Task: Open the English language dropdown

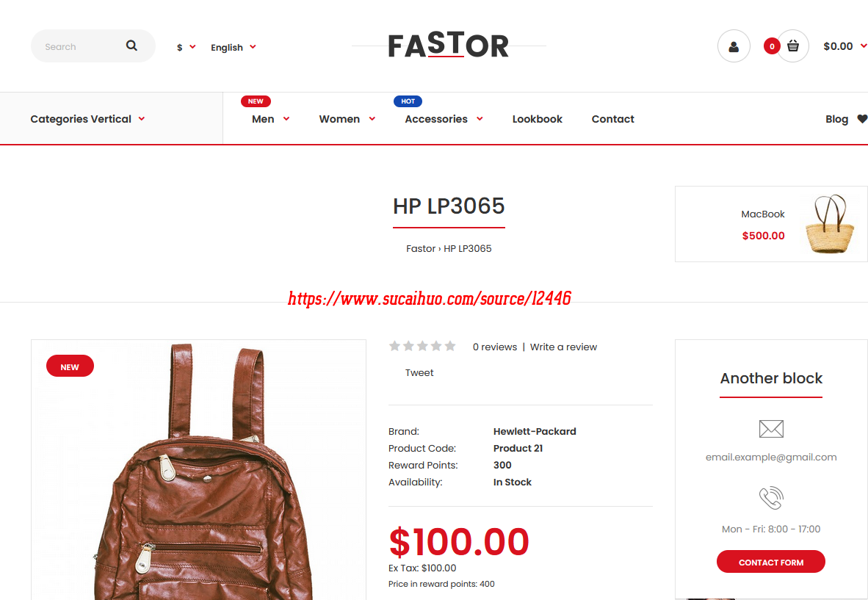Action: pyautogui.click(x=233, y=47)
